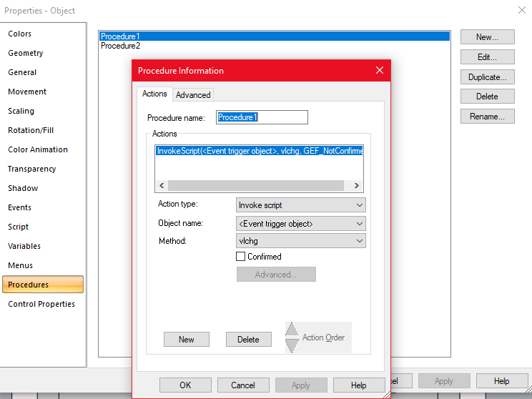
Task: Open the Rotation/Fill properties page
Action: pyautogui.click(x=31, y=130)
